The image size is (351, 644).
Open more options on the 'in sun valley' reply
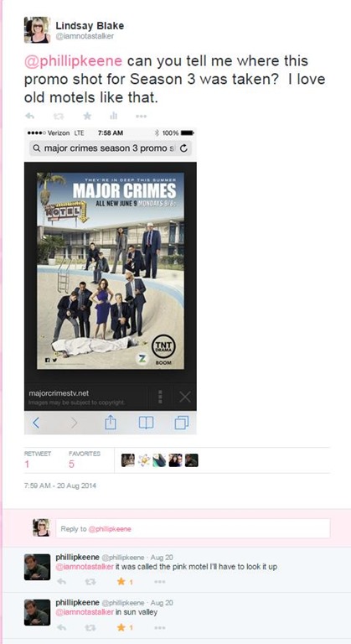tap(160, 627)
